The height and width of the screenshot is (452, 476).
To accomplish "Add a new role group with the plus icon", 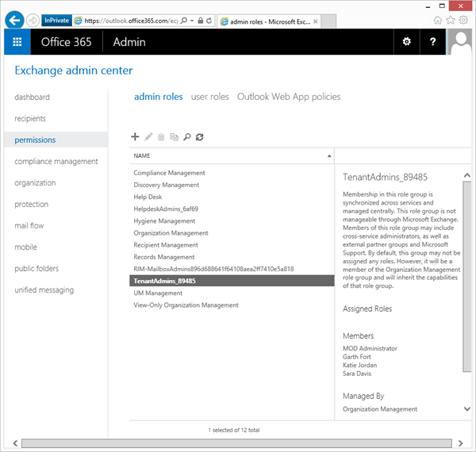I will [x=135, y=137].
